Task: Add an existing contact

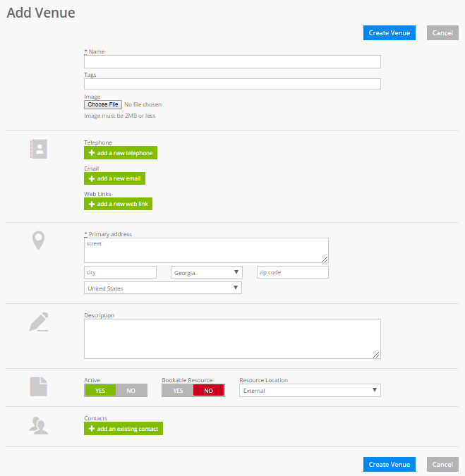Action: (x=123, y=429)
